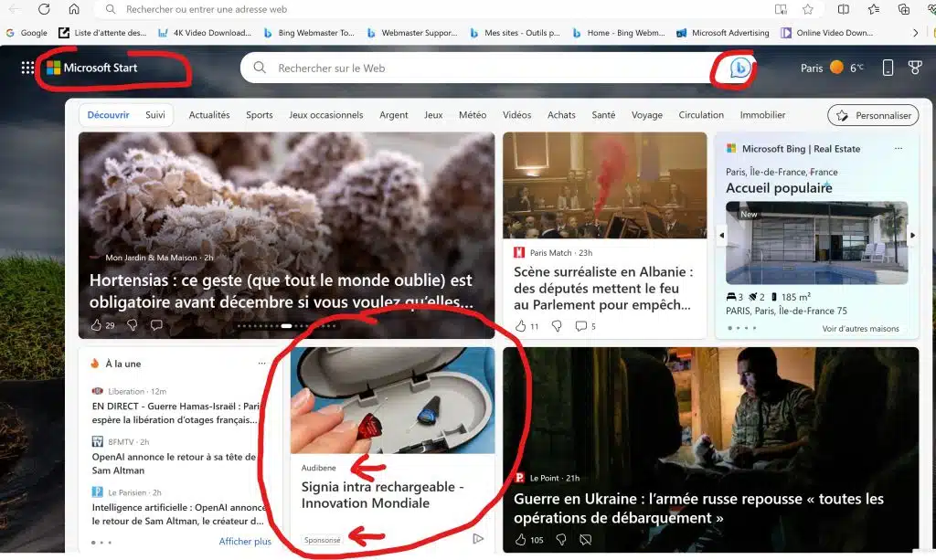Open Signia intra rechargeable ad
The image size is (936, 560).
(x=382, y=495)
